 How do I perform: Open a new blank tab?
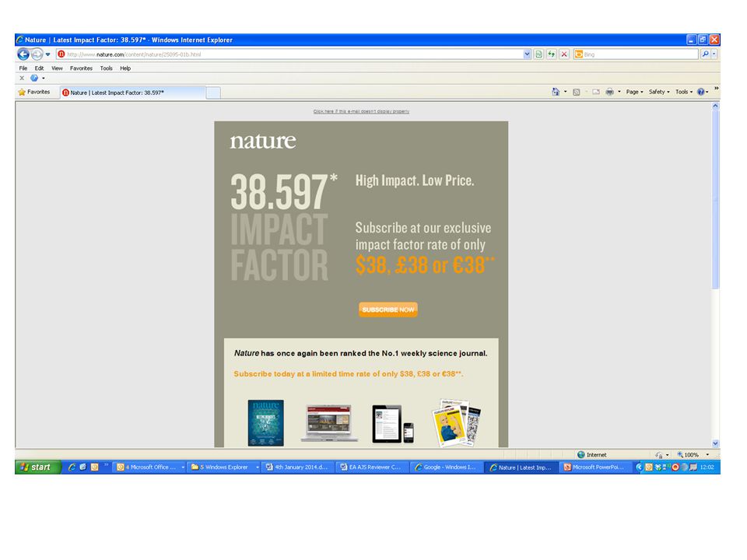[213, 93]
